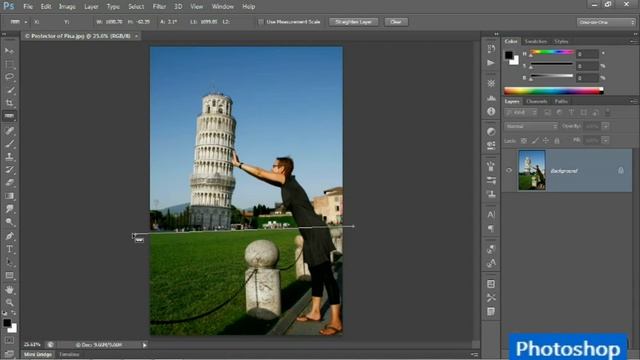Open the Mini Bridge tab
Viewport: 640px width, 360px height.
click(38, 354)
